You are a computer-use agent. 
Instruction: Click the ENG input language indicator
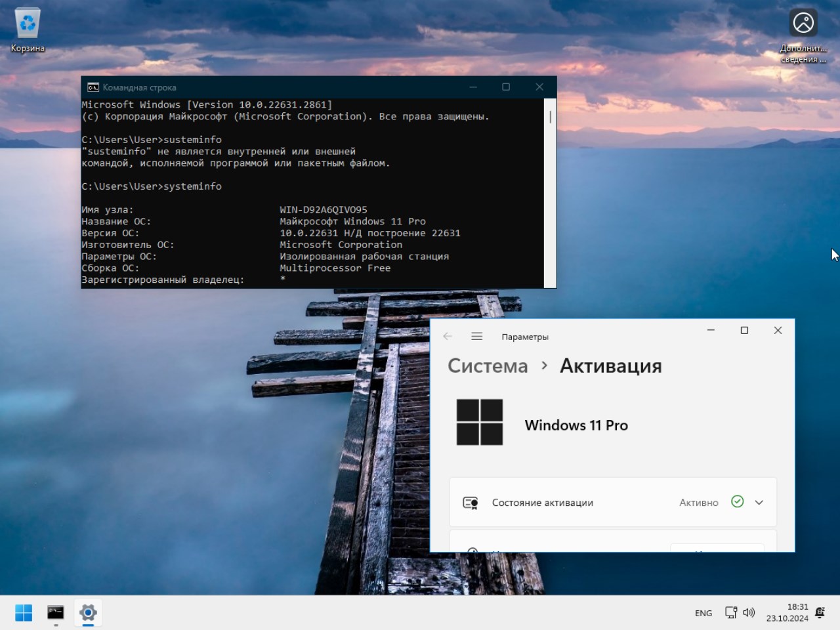click(x=703, y=613)
